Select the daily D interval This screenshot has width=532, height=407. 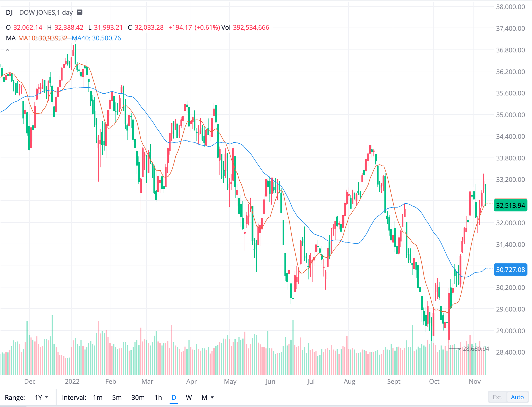tap(174, 397)
